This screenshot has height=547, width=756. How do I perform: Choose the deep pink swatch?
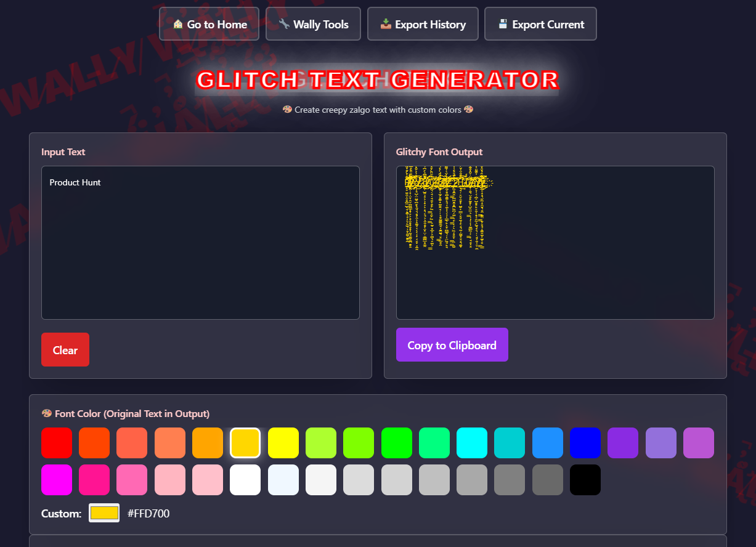[94, 480]
